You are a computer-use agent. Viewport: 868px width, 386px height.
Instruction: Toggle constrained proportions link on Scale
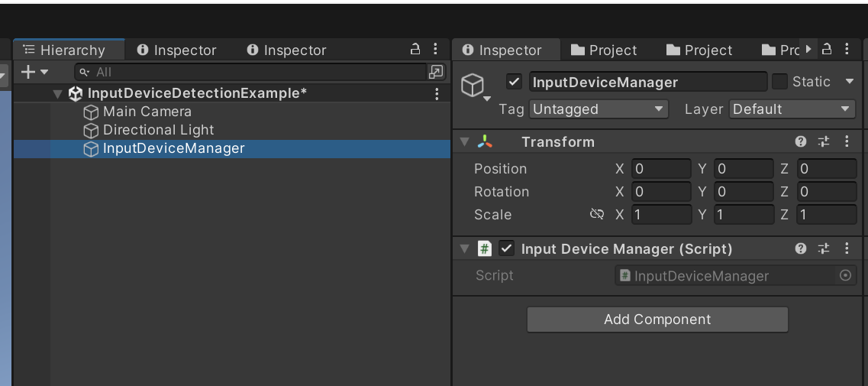[597, 215]
